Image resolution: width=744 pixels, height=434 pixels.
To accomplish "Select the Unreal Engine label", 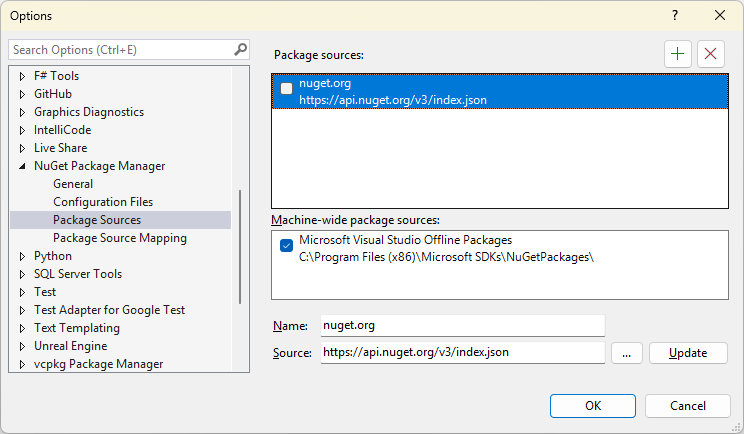I will click(x=71, y=346).
